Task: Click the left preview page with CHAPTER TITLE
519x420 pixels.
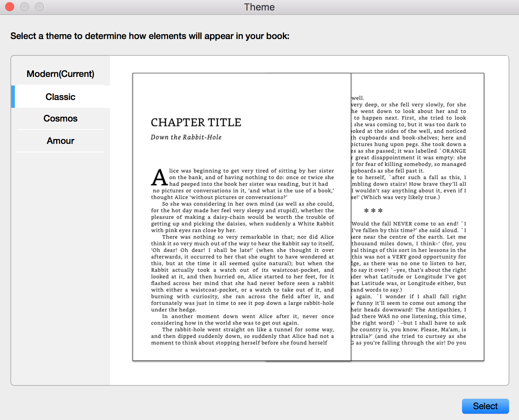Action: (x=242, y=217)
